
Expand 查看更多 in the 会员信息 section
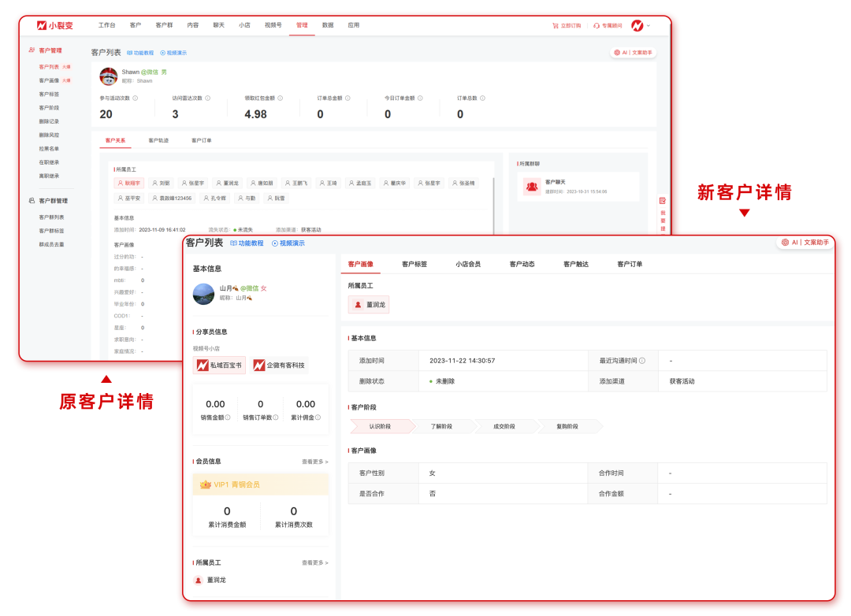[x=314, y=462]
